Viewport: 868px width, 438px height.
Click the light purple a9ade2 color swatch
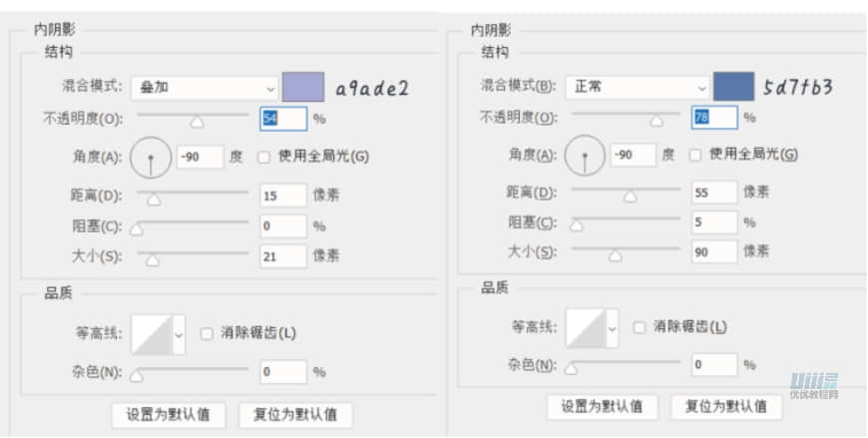tap(303, 88)
